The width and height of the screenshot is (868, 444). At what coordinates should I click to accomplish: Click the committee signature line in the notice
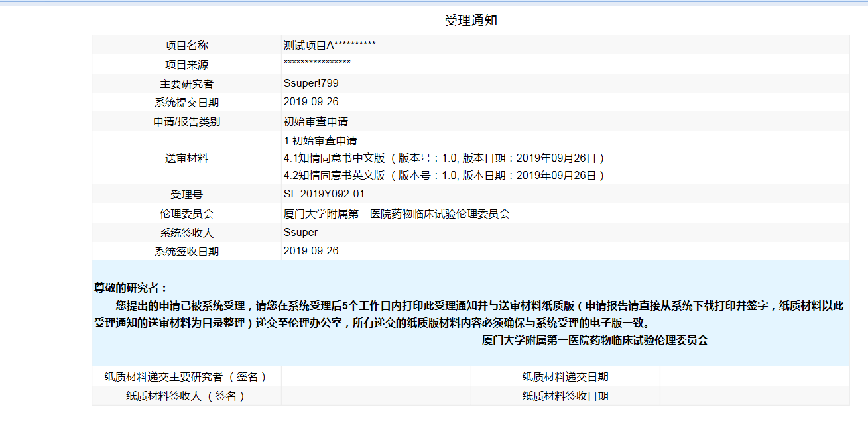pos(594,340)
